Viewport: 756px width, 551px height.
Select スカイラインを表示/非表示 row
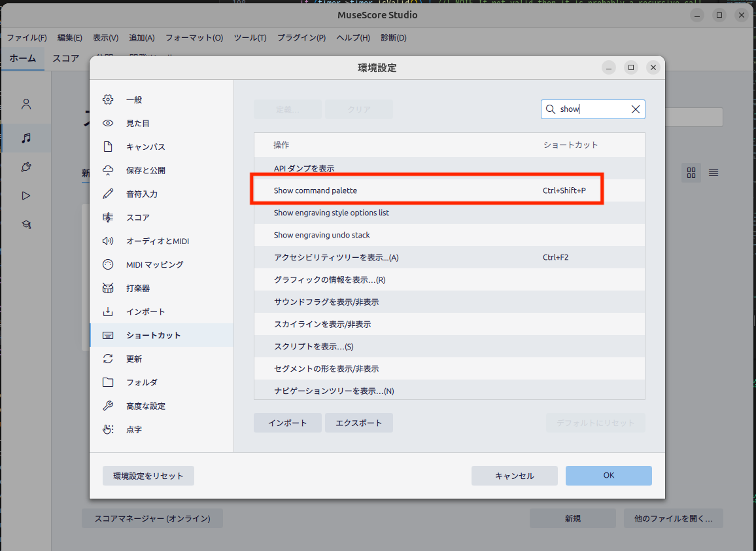pyautogui.click(x=449, y=324)
